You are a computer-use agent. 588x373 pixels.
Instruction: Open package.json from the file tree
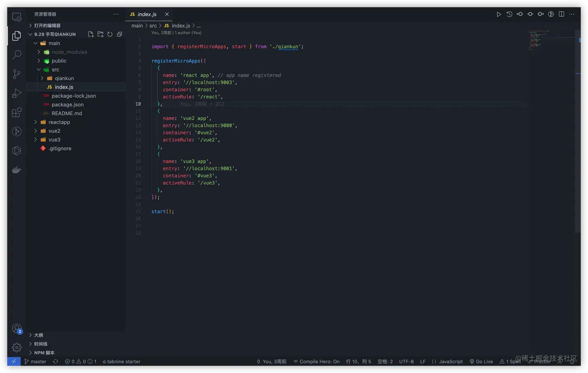pyautogui.click(x=76, y=105)
